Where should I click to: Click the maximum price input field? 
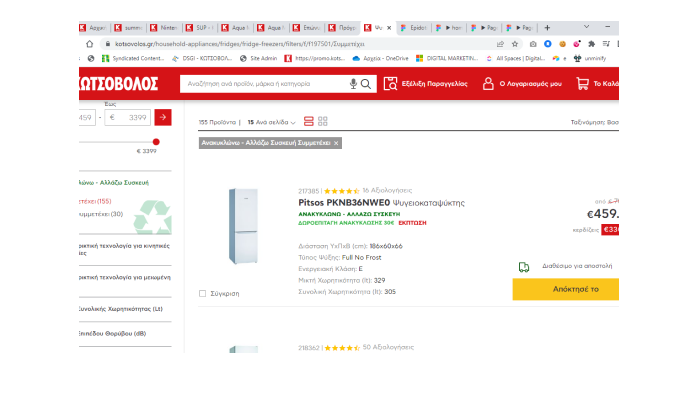tap(128, 117)
